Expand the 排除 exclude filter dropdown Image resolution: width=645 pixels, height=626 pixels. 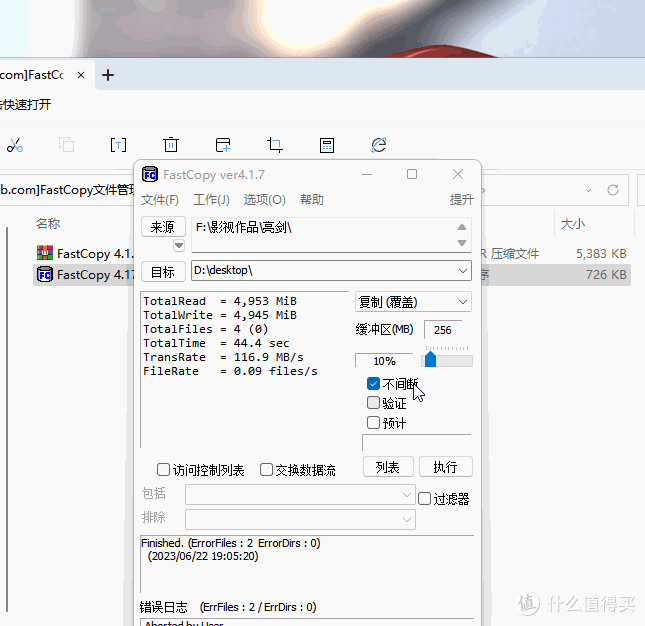(407, 519)
